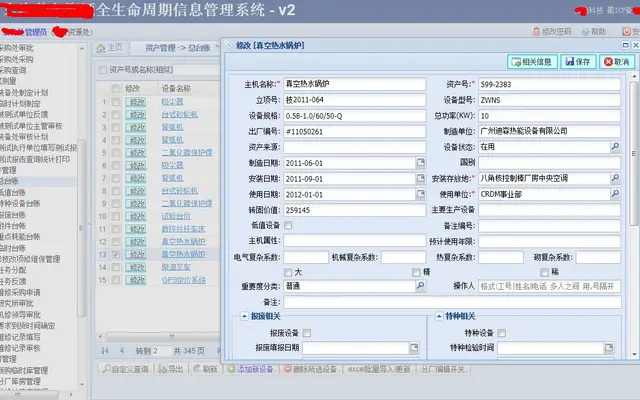Screen dimensions: 640x400
Task: Toggle the 大 checkbox
Action: [x=288, y=272]
